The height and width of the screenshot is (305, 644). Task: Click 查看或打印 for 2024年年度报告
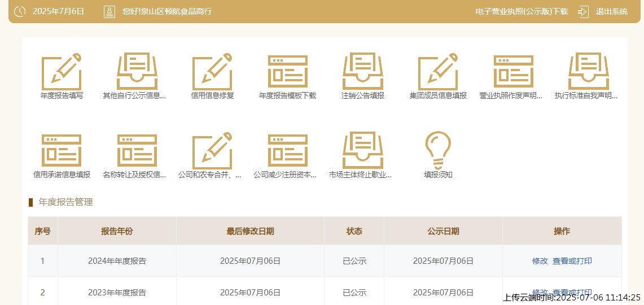click(x=572, y=260)
